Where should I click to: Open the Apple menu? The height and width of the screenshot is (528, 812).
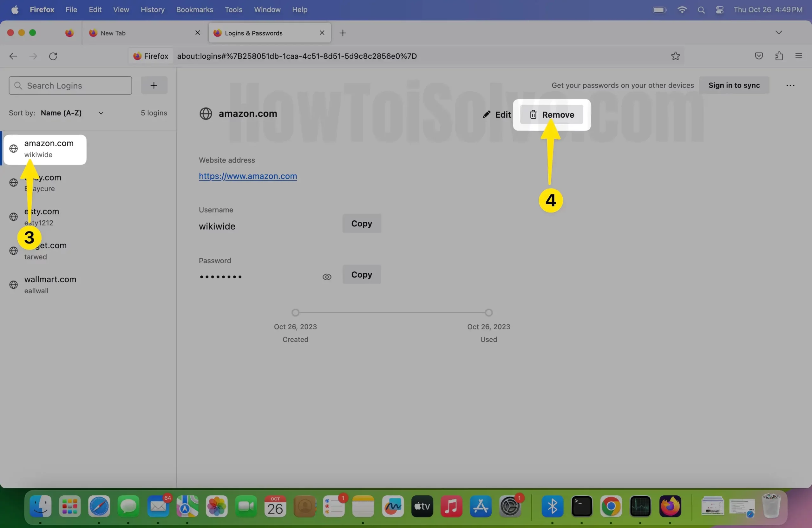[x=15, y=10]
